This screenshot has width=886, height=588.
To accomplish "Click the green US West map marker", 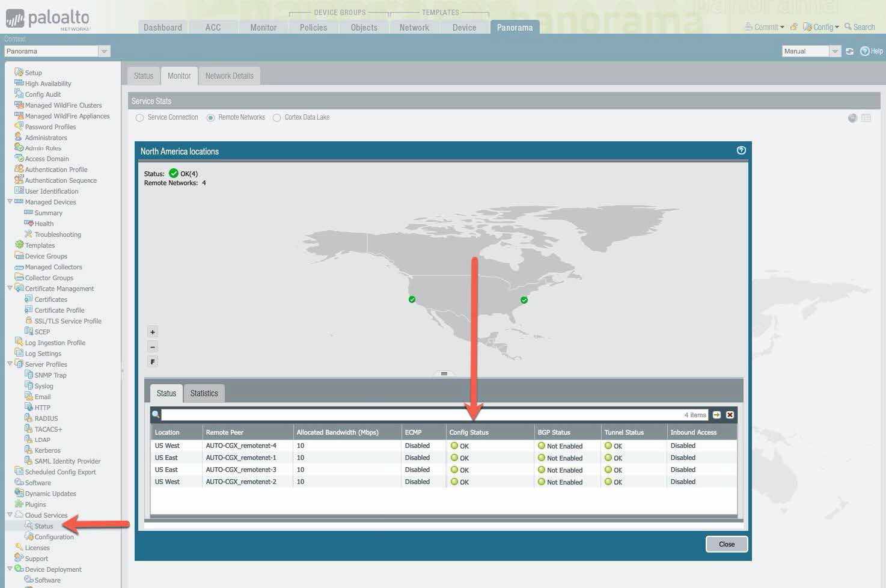I will click(412, 299).
